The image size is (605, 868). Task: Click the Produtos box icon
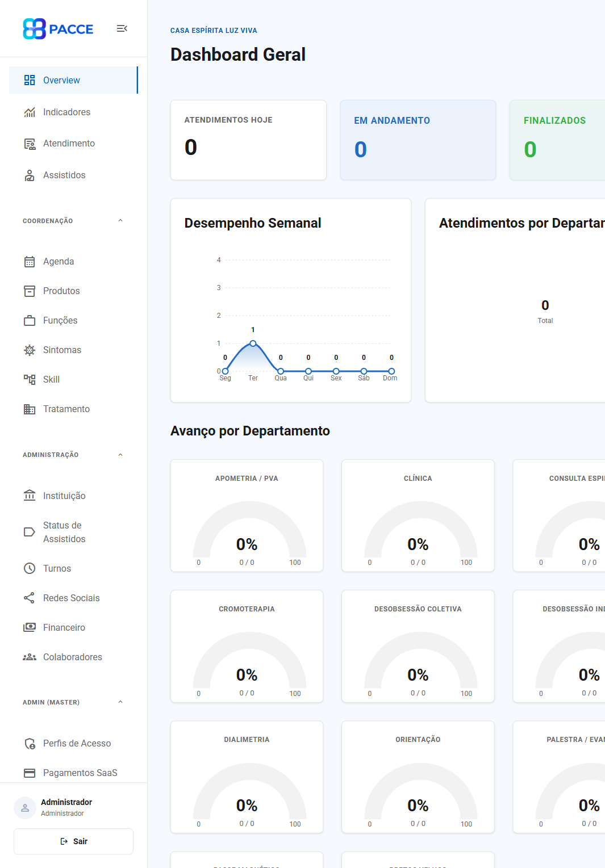click(30, 291)
